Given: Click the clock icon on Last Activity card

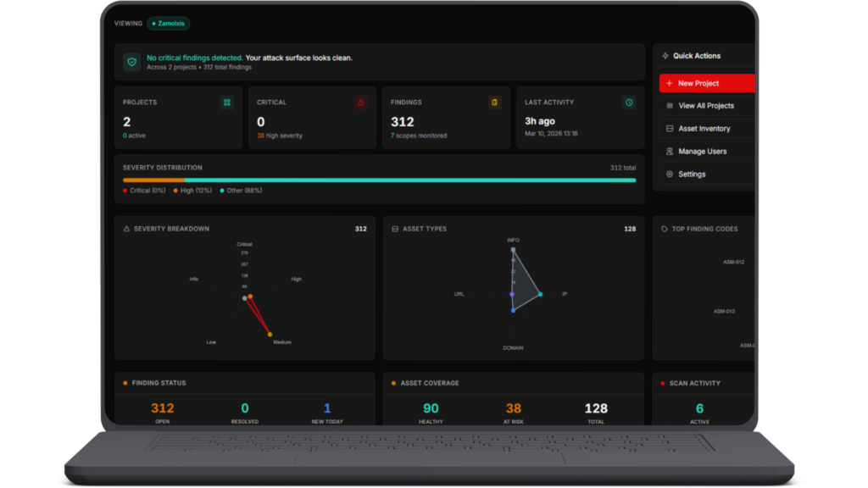Looking at the screenshot, I should 629,103.
